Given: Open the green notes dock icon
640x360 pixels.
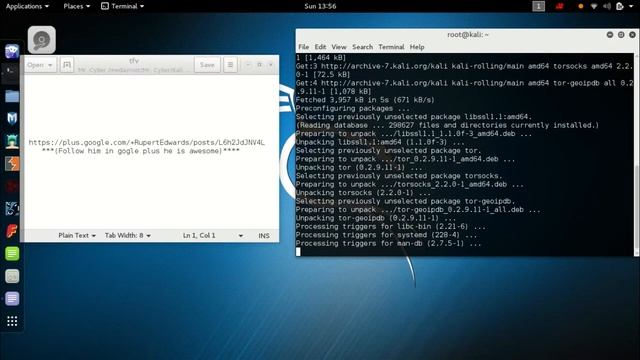Looking at the screenshot, I should coord(12,253).
